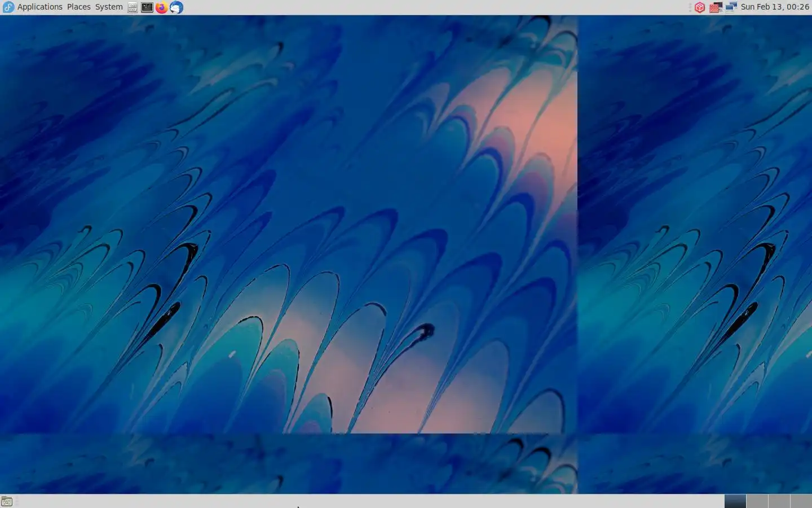Launch the terminal from the top panel
Viewport: 812px width, 508px height.
pyautogui.click(x=147, y=7)
